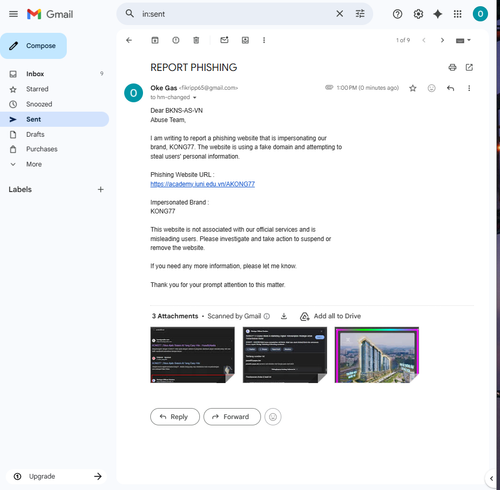The image size is (500, 490).
Task: Download all attachments
Action: click(x=284, y=316)
